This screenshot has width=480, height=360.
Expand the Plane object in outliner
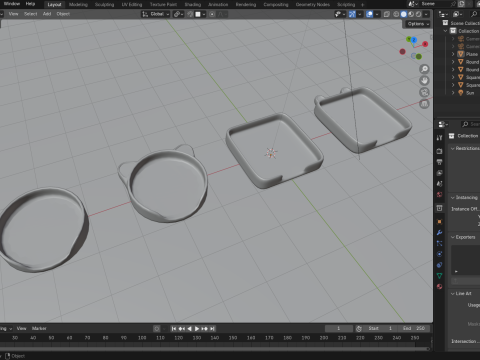(453, 54)
